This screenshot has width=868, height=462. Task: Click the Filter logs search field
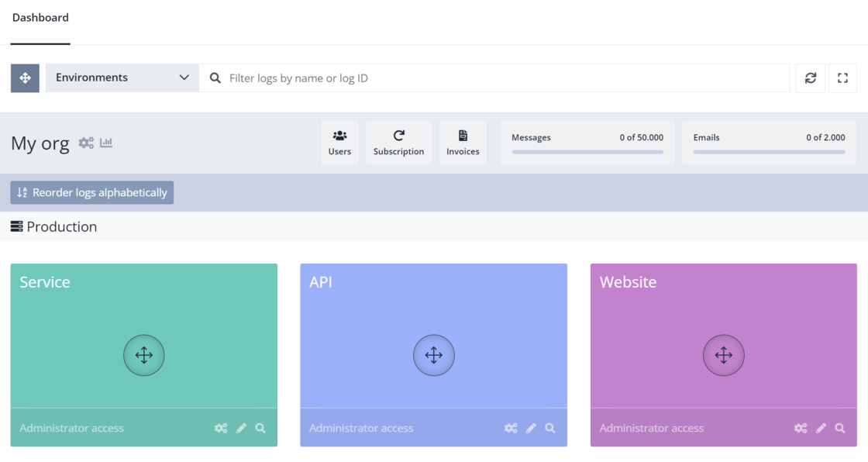(494, 78)
